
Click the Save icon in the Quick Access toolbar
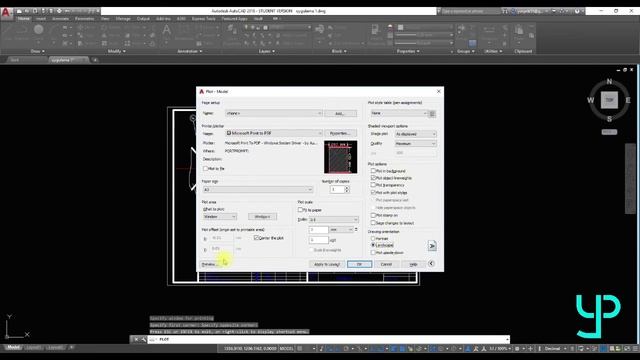35,11
